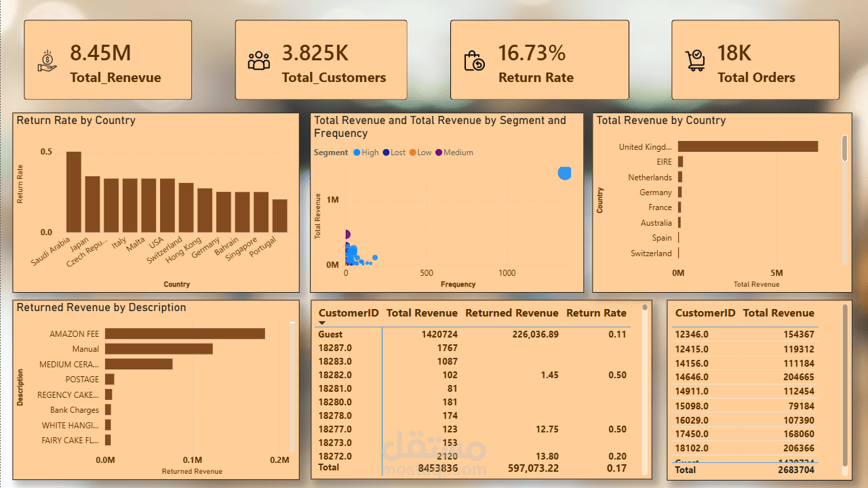
Task: Click the bag percent icon on the Return Rate card
Action: click(x=475, y=60)
